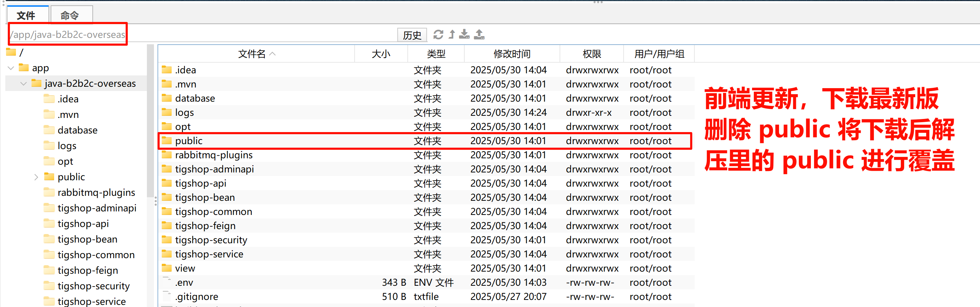Select opt folder in tree
This screenshot has height=307, width=980.
[x=59, y=161]
